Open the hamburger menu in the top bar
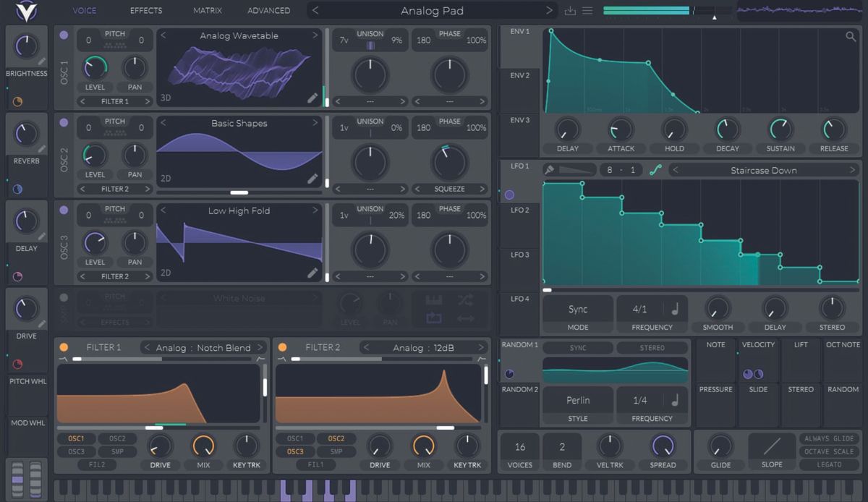Image resolution: width=868 pixels, height=502 pixels. coord(587,10)
